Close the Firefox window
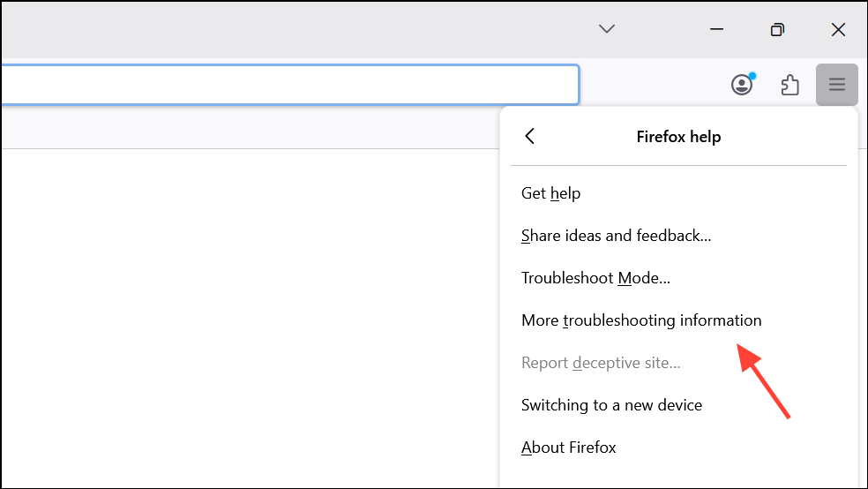The height and width of the screenshot is (489, 868). (x=838, y=29)
